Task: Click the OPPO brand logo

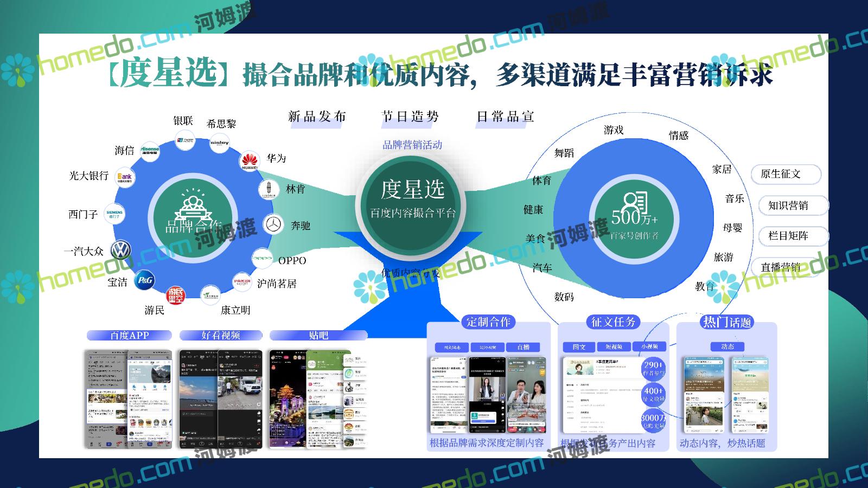Action: tap(262, 259)
